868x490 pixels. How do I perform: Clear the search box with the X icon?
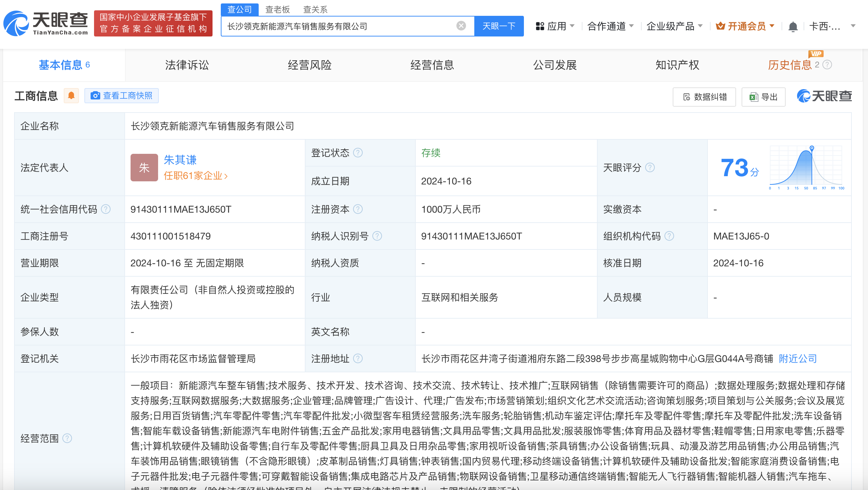pos(461,25)
